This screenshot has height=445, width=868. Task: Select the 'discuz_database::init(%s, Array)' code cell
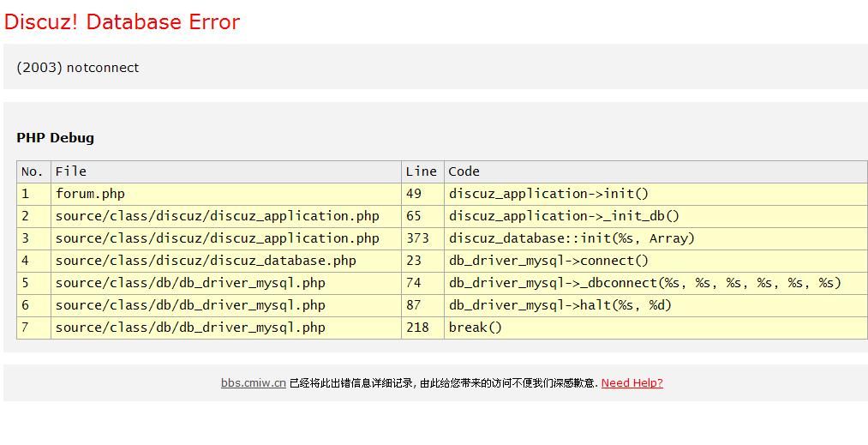pyautogui.click(x=656, y=238)
